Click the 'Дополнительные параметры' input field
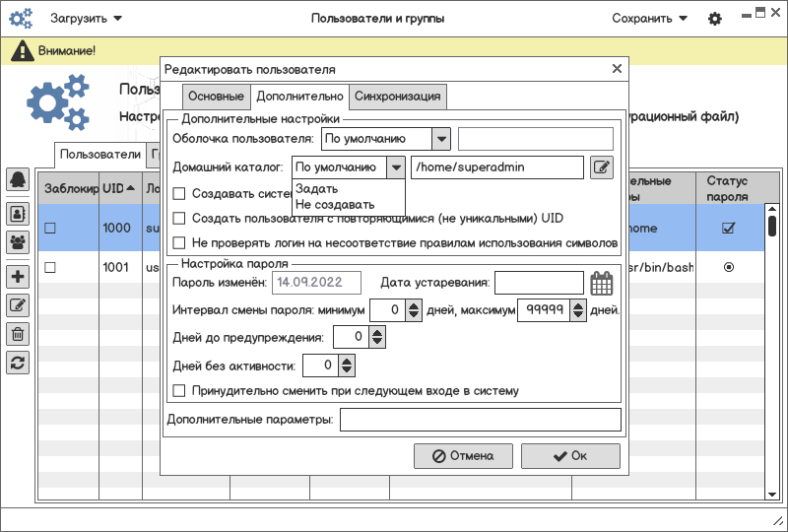The width and height of the screenshot is (788, 532). point(480,420)
